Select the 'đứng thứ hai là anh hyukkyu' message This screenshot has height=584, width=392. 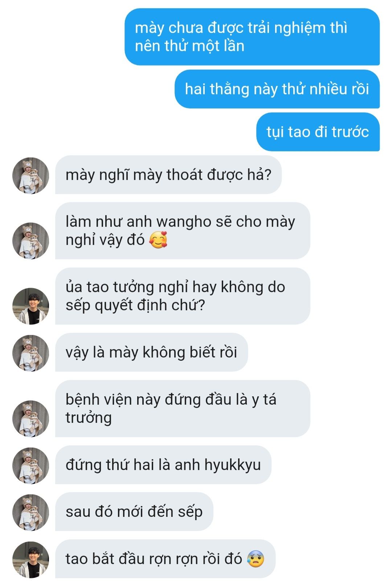(163, 465)
